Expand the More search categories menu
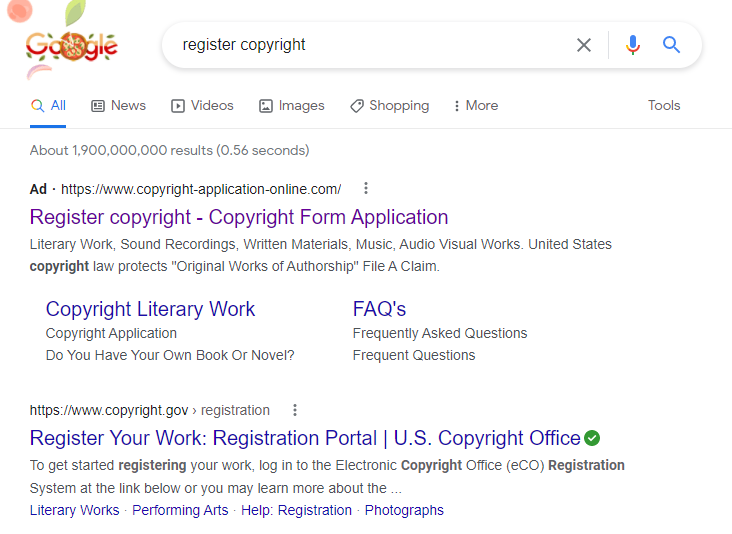 475,106
